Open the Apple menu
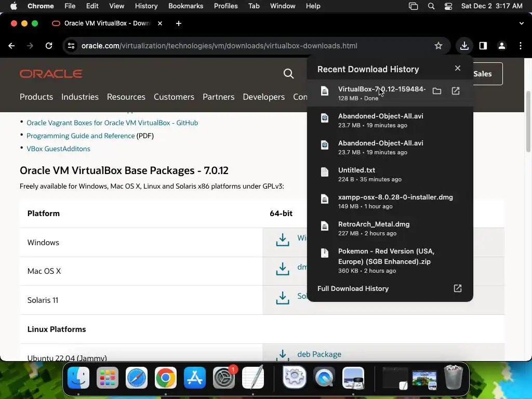532x399 pixels. click(x=14, y=6)
